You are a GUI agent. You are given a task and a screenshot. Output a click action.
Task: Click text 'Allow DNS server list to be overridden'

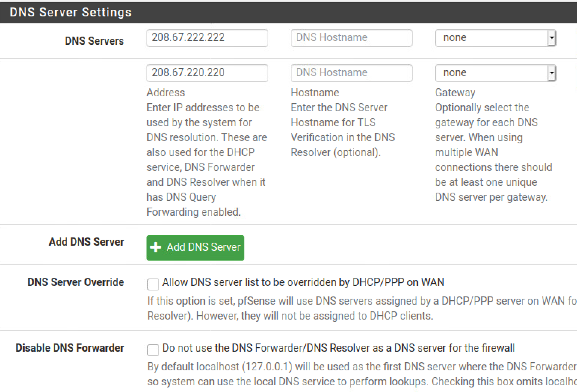pyautogui.click(x=250, y=282)
